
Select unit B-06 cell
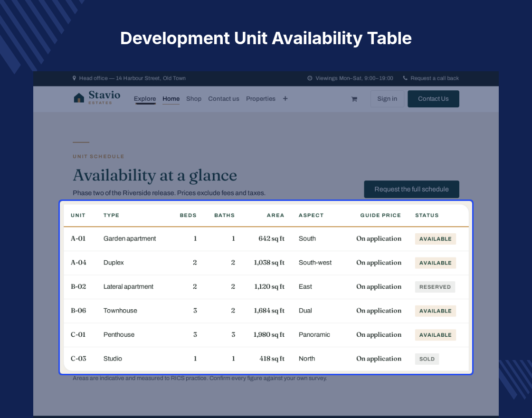click(x=78, y=311)
